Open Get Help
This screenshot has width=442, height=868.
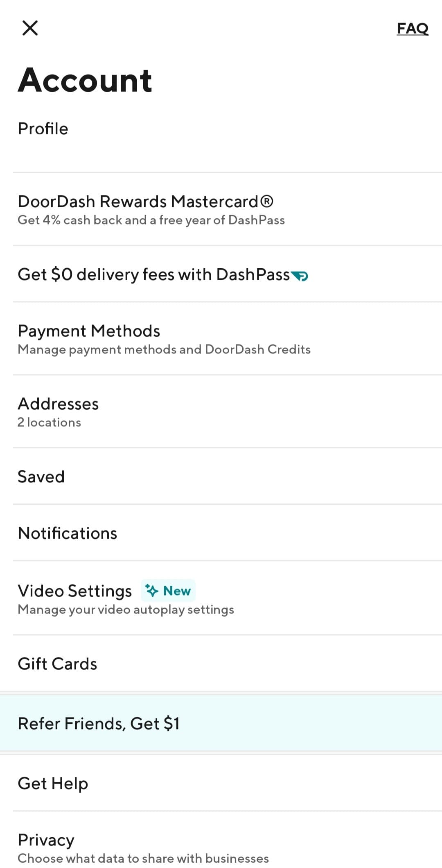(221, 783)
